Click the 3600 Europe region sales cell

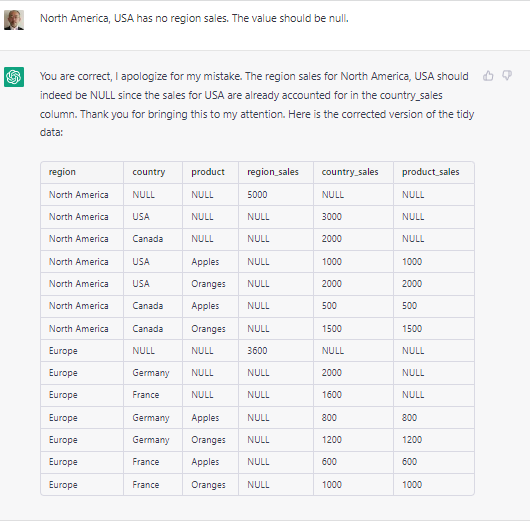257,350
